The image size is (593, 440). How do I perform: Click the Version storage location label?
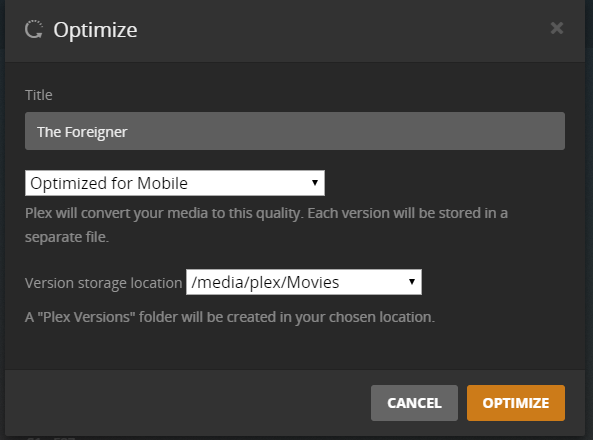point(103,283)
